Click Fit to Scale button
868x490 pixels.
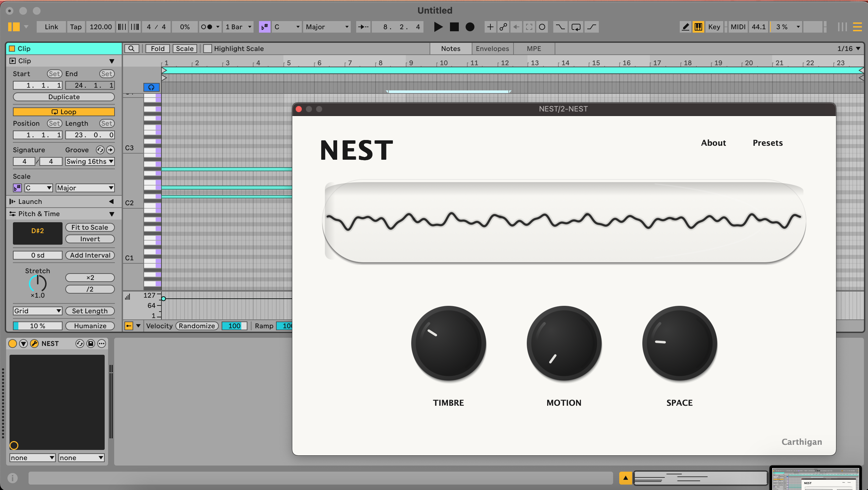tap(90, 227)
